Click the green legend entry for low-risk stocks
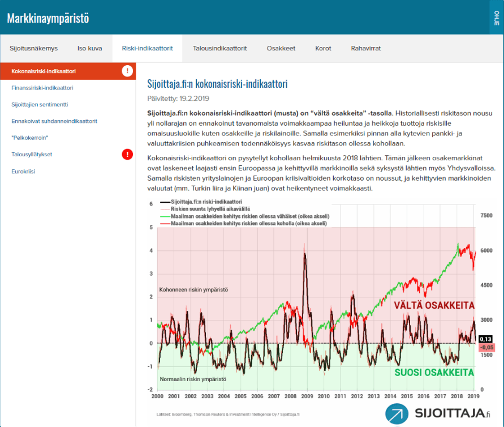Image resolution: width=504 pixels, height=427 pixels. (x=244, y=216)
